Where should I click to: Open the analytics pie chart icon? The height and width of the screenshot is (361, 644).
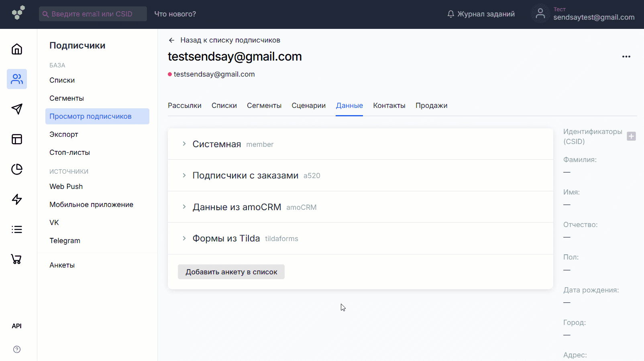point(17,169)
